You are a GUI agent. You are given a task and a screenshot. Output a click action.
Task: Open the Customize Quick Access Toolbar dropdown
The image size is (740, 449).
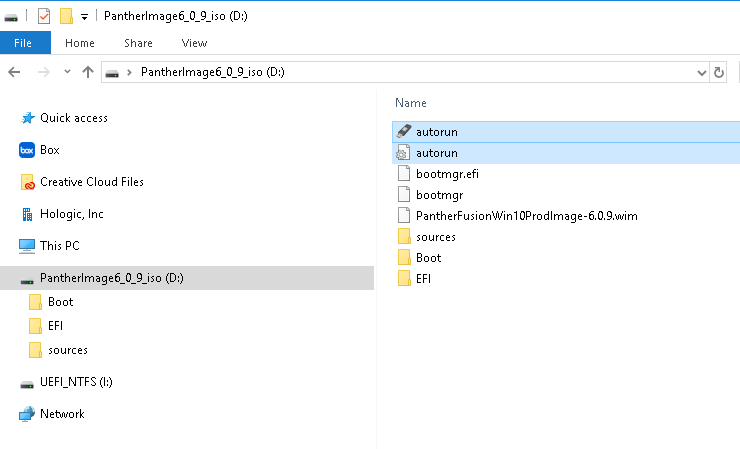(84, 17)
